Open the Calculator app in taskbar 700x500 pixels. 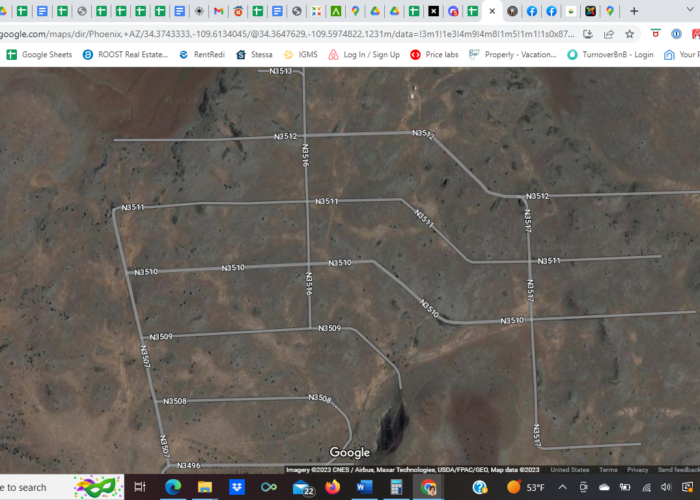point(396,487)
